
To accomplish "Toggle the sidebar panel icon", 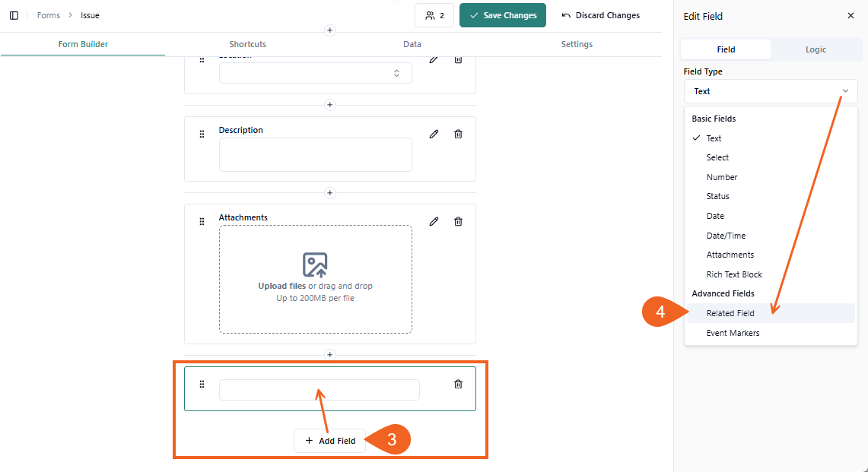I will click(14, 15).
